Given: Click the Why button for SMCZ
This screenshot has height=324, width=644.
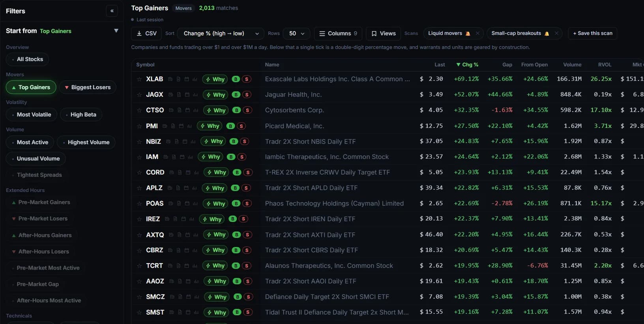Looking at the screenshot, I should pyautogui.click(x=217, y=297).
